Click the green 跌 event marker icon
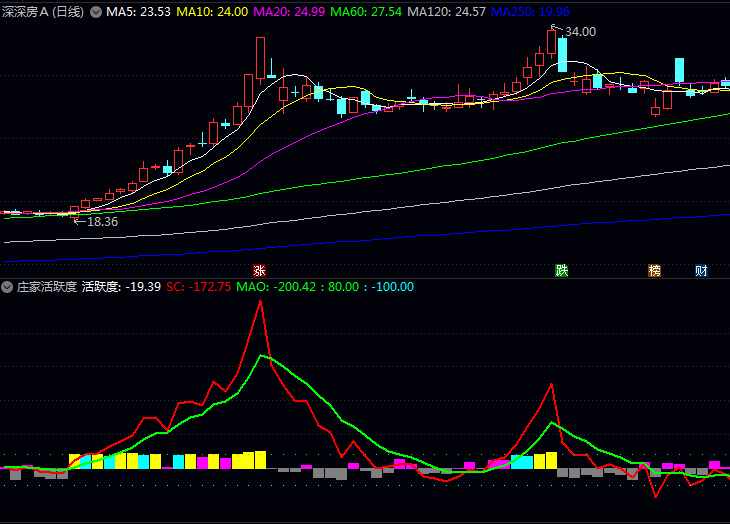This screenshot has height=524, width=730. pos(562,271)
